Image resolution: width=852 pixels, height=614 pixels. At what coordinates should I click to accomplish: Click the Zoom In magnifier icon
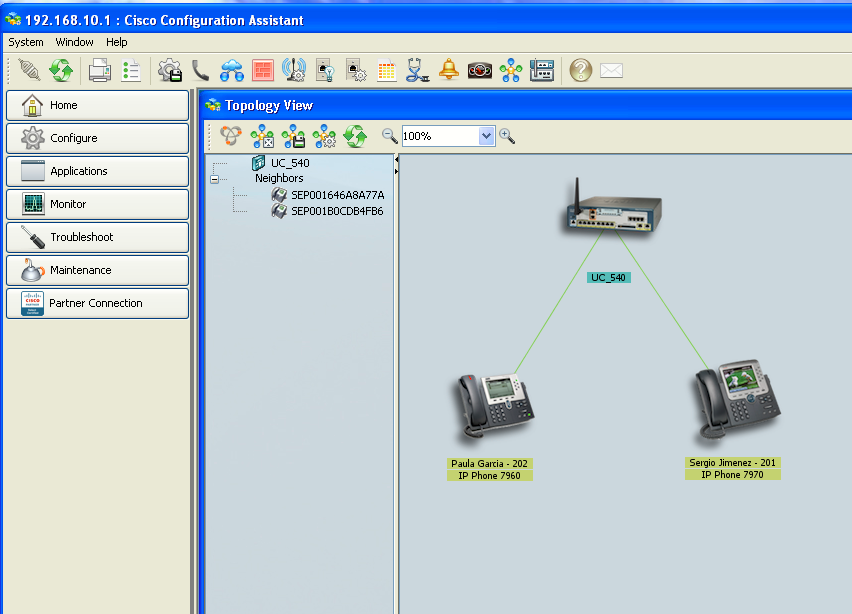tap(507, 136)
